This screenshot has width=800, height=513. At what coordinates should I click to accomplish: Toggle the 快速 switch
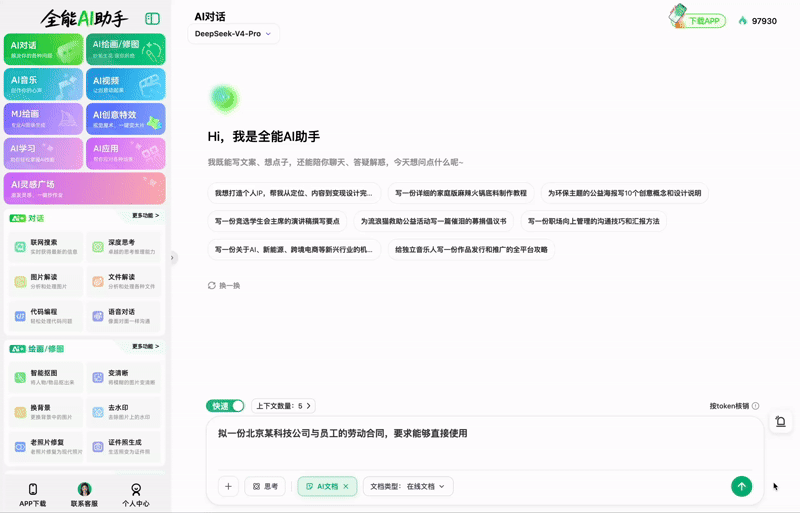click(226, 406)
